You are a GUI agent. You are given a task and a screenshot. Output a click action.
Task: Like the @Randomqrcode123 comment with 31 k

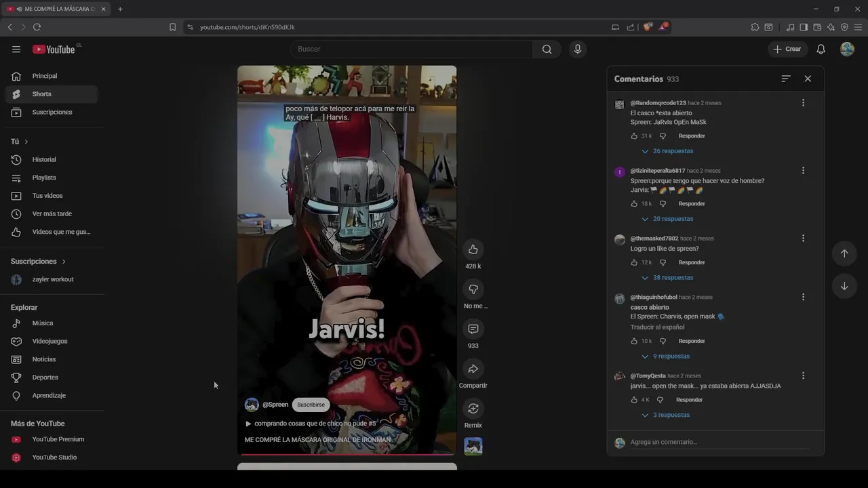coord(634,136)
